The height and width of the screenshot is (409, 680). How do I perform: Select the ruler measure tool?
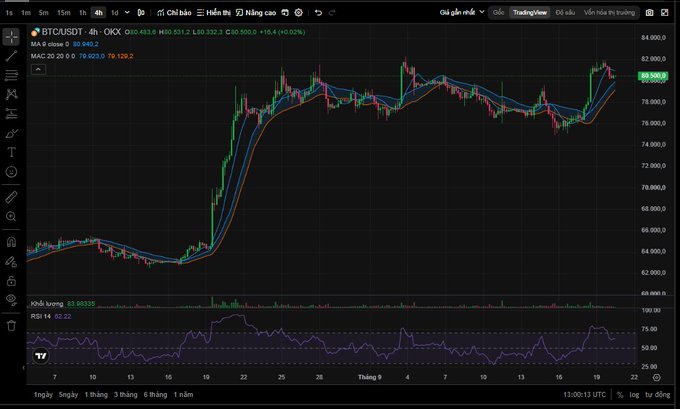11,197
